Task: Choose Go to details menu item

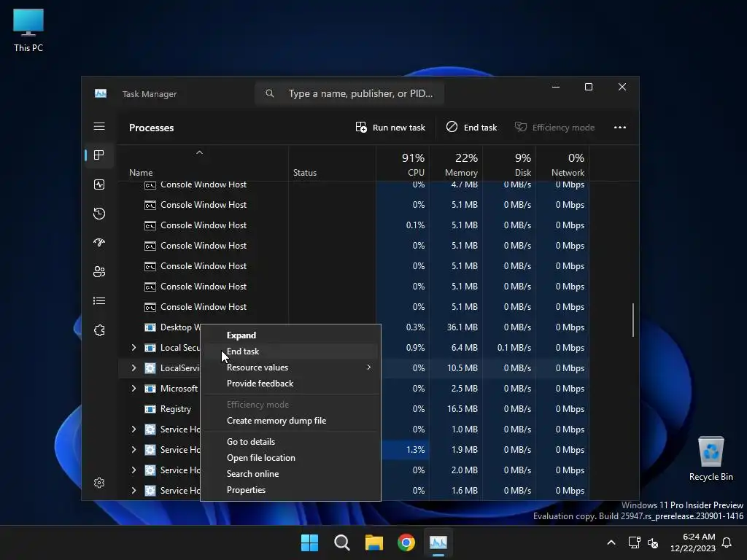Action: (x=290, y=441)
